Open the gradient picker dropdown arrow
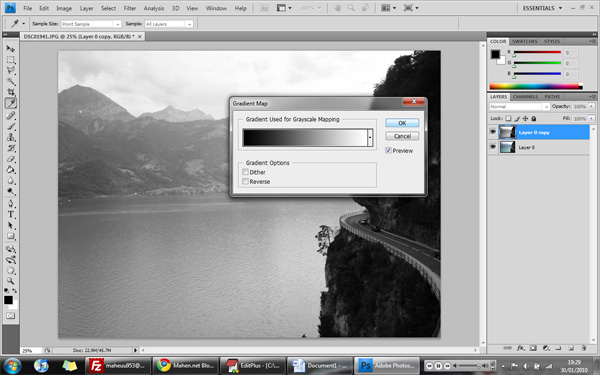Screen dimensions: 600x375 (370, 137)
